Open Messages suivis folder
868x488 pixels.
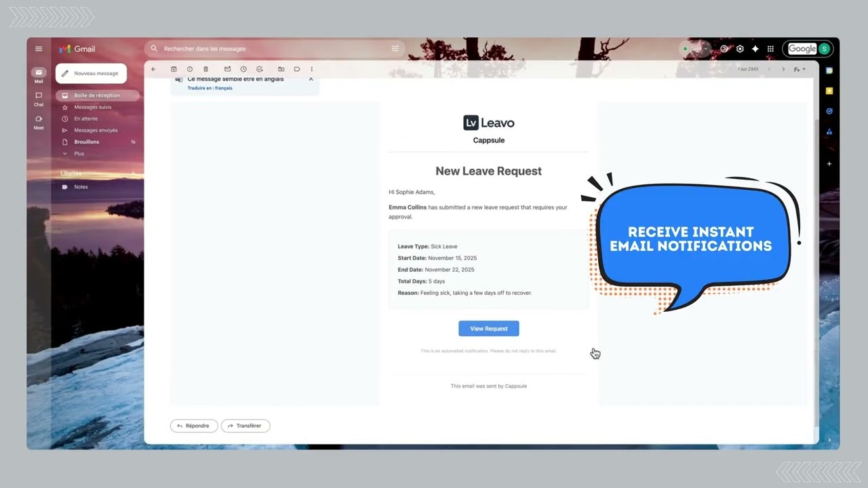[x=98, y=107]
